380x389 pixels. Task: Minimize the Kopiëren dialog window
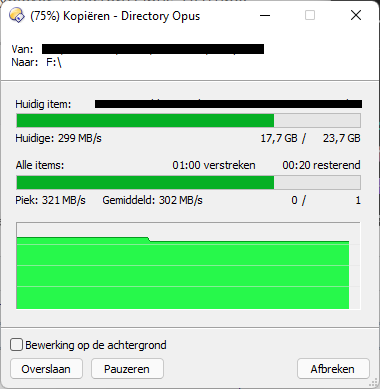[x=265, y=15]
